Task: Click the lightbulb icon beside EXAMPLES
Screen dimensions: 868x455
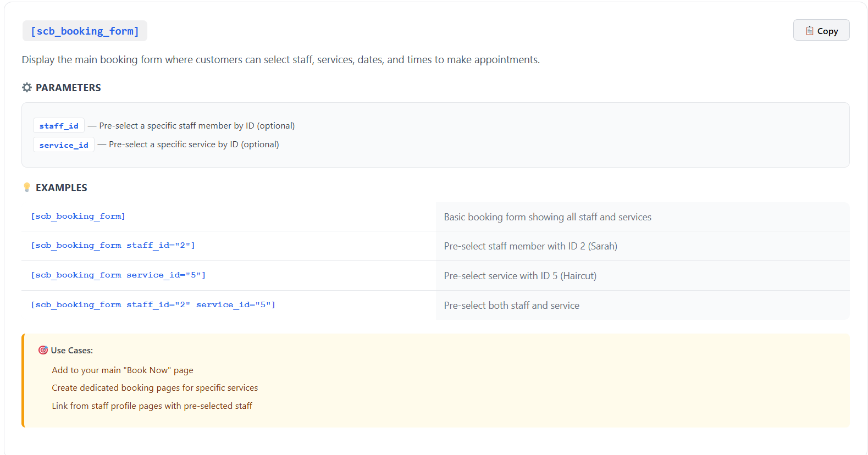Action: click(27, 187)
